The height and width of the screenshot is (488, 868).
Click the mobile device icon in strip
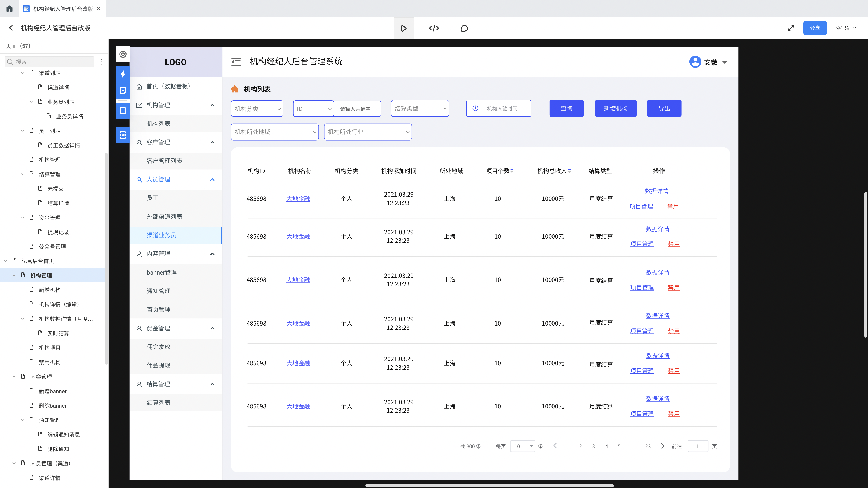pyautogui.click(x=123, y=110)
